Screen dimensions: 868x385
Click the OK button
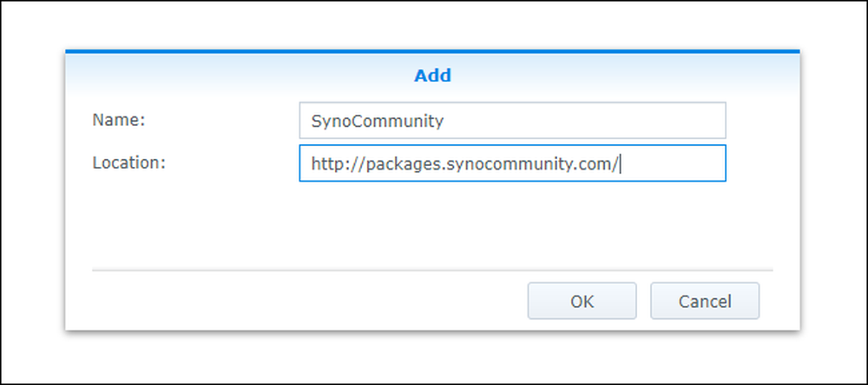582,301
